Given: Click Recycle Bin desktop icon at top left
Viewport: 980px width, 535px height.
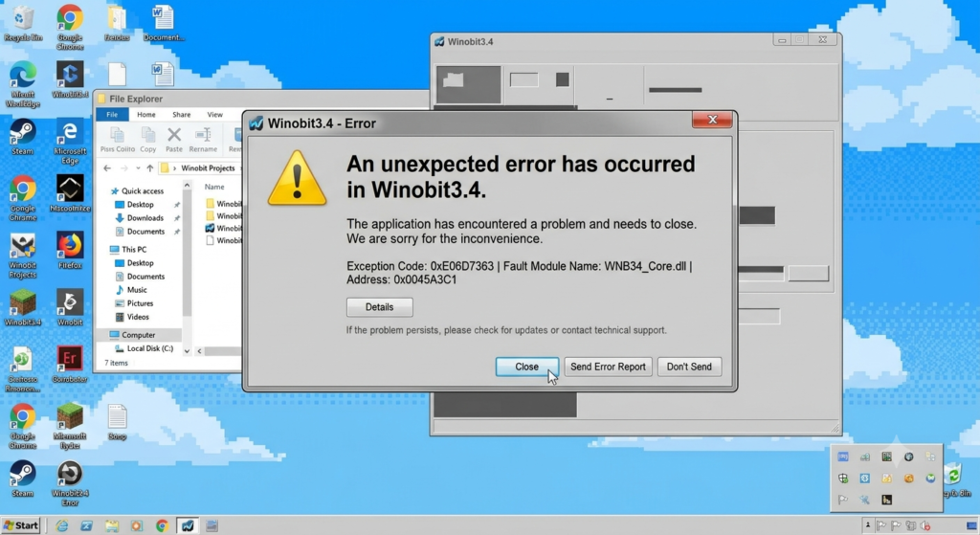Looking at the screenshot, I should pos(23,24).
